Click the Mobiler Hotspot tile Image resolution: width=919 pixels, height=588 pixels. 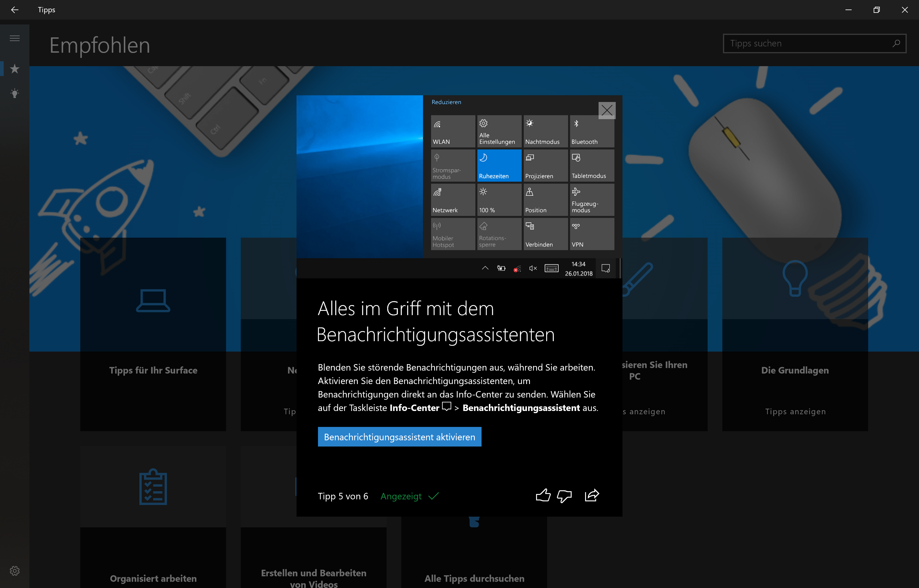453,234
